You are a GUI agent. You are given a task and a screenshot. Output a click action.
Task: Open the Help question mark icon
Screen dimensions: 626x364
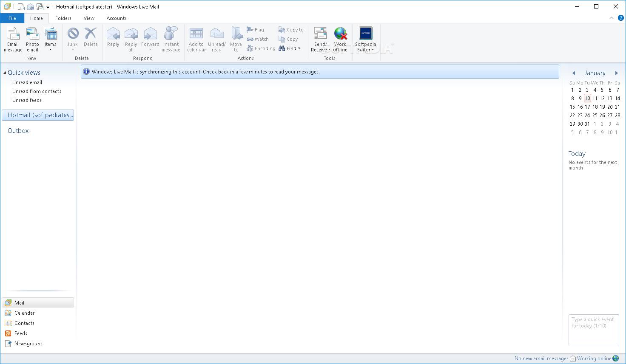pyautogui.click(x=620, y=18)
